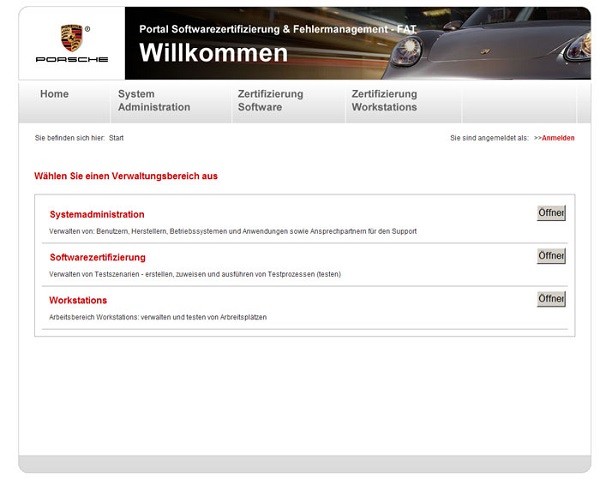Open the Systemadministration area with the Öffnen button

pos(551,213)
